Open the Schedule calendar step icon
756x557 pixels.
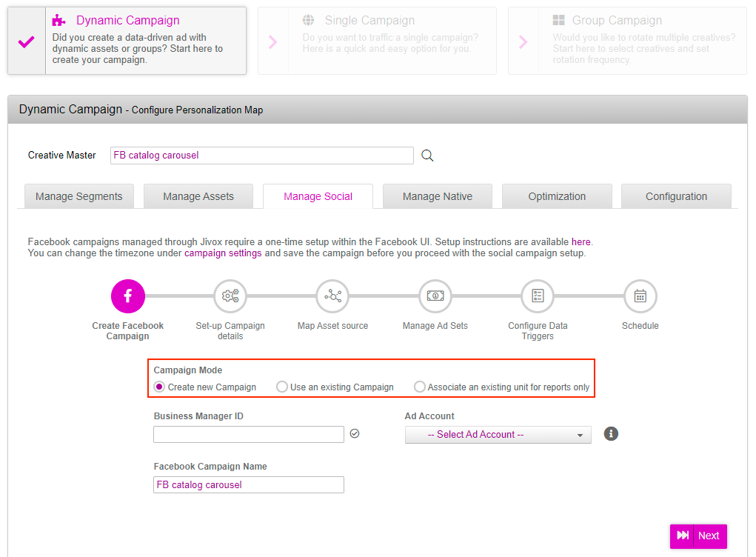pos(640,296)
